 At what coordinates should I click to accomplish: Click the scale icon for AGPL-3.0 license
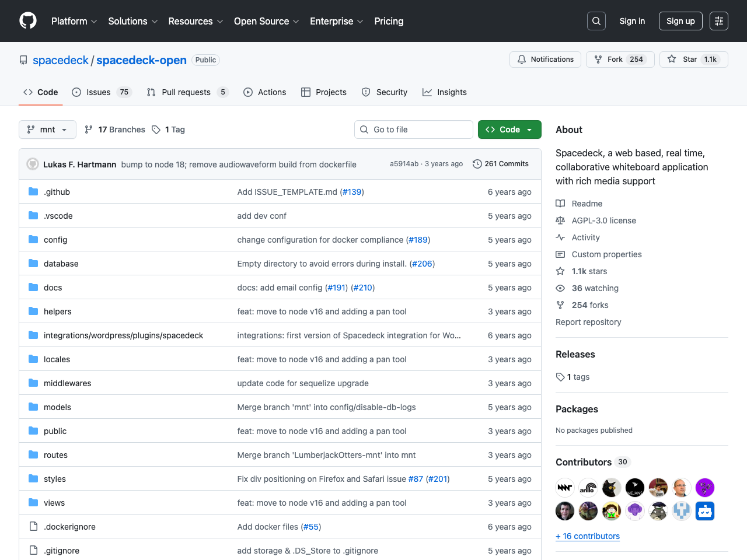(561, 220)
